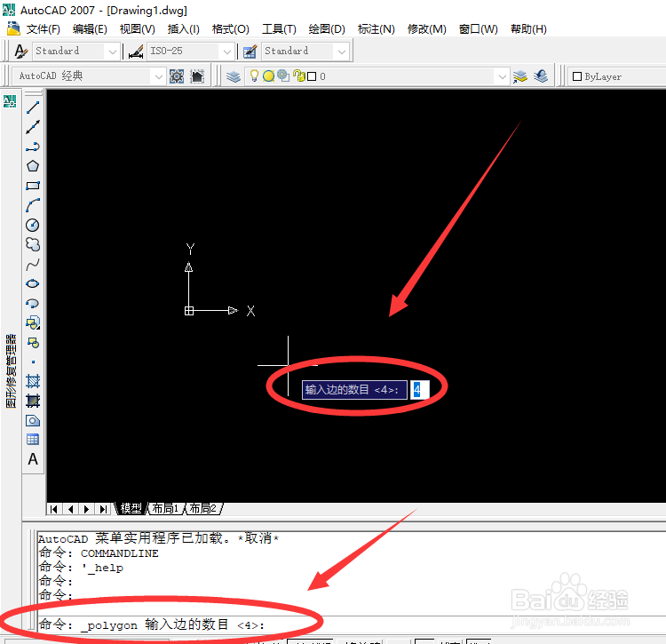Image resolution: width=666 pixels, height=644 pixels.
Task: Toggle layer 0 on/off lightbulb
Action: click(x=254, y=76)
